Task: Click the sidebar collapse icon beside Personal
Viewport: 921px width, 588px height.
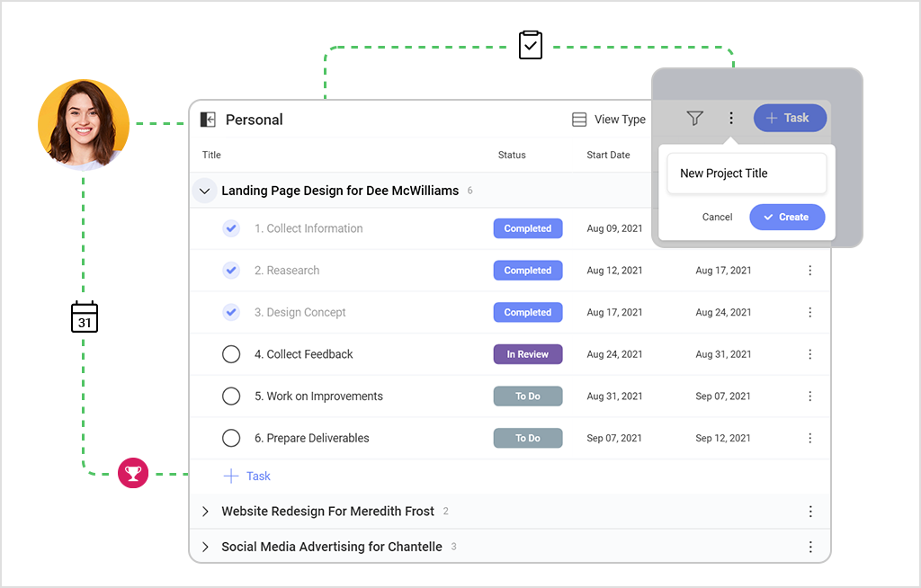Action: pos(208,120)
